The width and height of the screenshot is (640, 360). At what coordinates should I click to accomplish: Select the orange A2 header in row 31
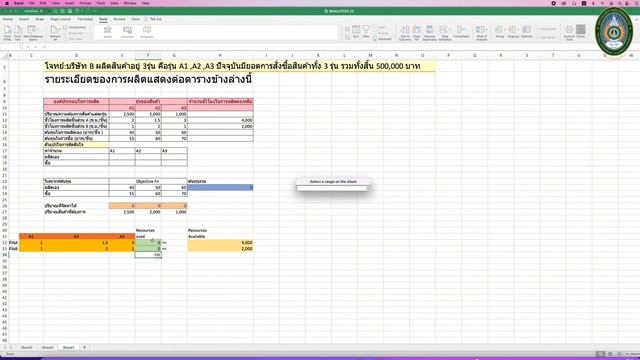point(76,236)
